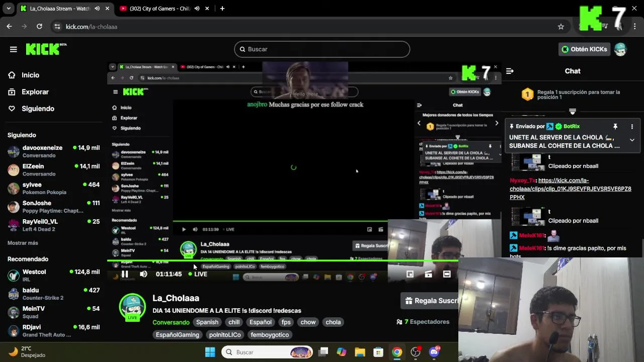The width and height of the screenshot is (644, 362).
Task: Show more followed channels with Mostrar más
Action: tap(23, 243)
